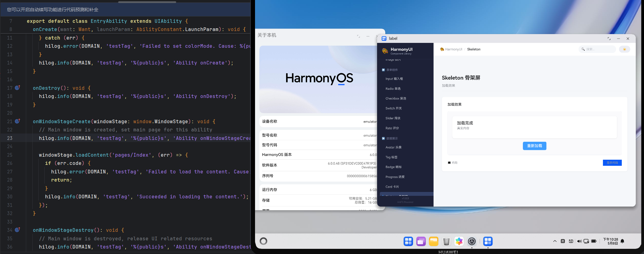Click the onWindowStageCreate method name in the code
Image resolution: width=644 pixels, height=254 pixels.
[62, 121]
